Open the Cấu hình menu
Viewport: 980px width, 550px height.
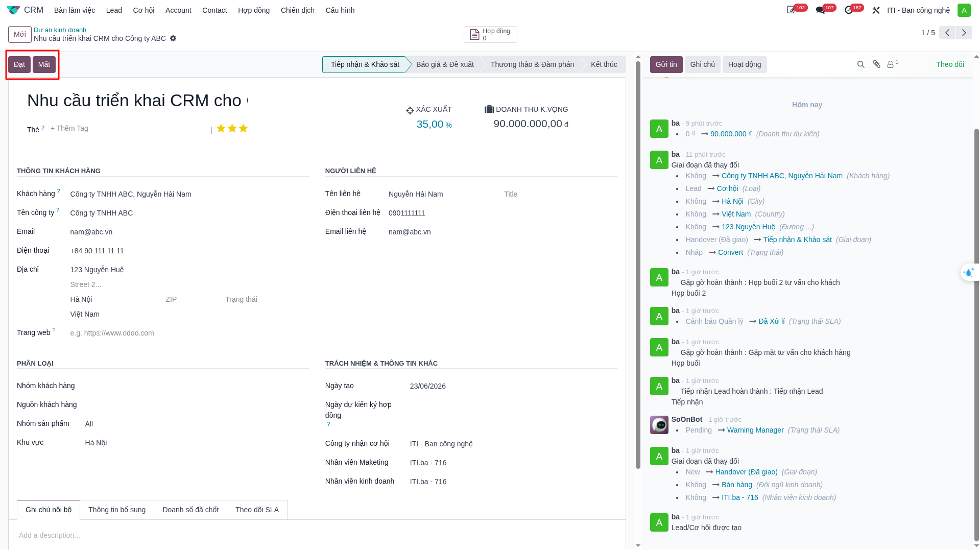coord(340,10)
